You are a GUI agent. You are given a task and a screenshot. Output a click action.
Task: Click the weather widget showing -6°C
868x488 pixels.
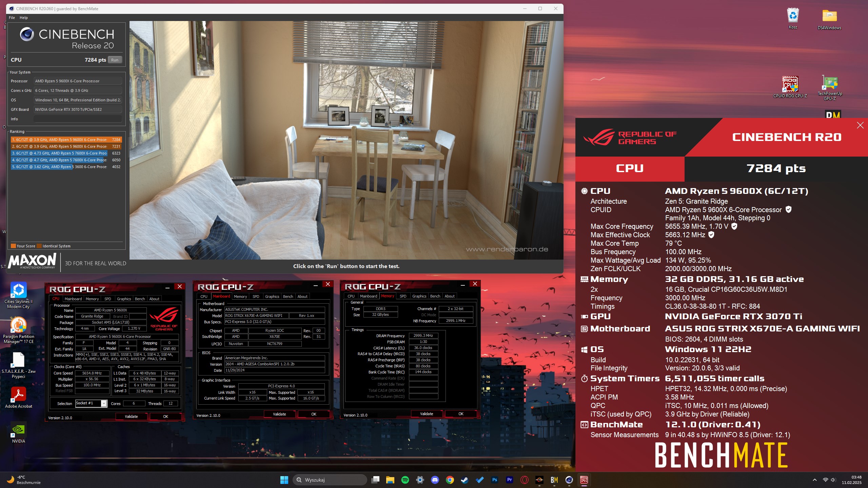[x=24, y=480]
